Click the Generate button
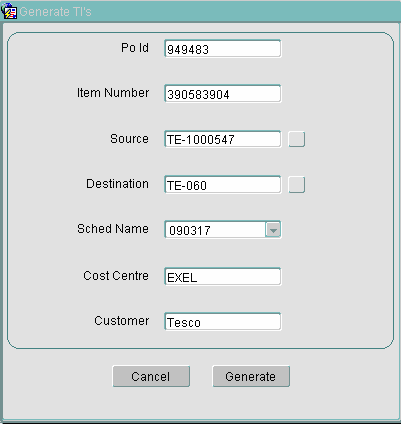The height and width of the screenshot is (424, 401). click(x=251, y=376)
